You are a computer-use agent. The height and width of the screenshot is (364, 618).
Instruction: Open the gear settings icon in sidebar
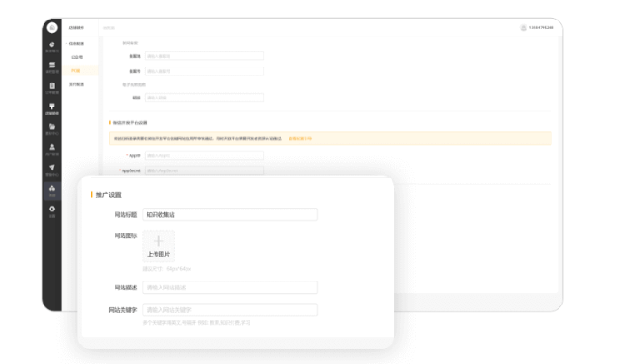click(x=51, y=210)
